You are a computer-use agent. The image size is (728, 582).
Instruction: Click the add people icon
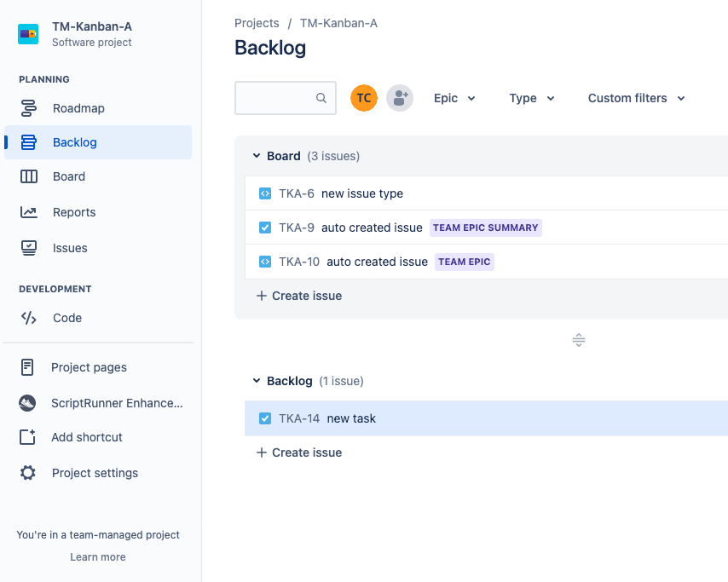coord(400,98)
